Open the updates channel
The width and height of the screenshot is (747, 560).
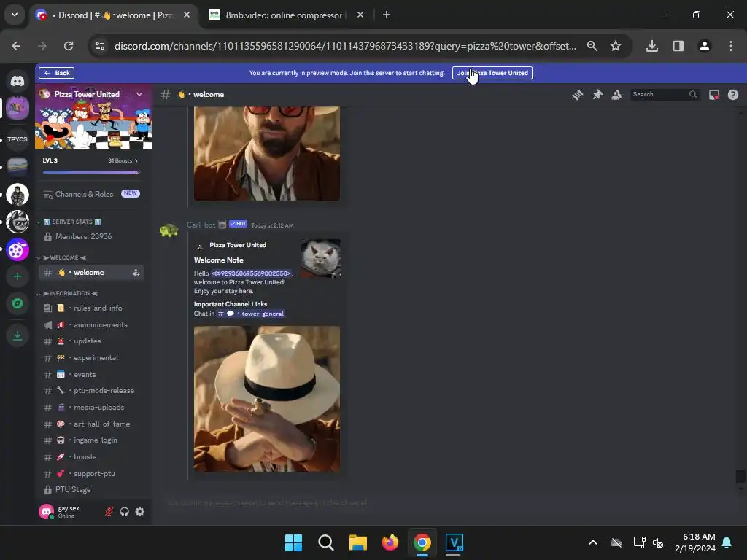point(91,341)
